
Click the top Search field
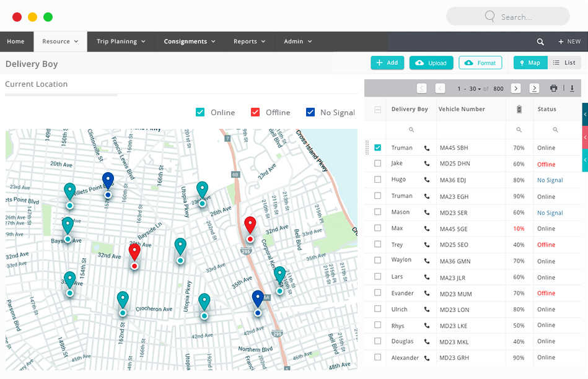click(x=507, y=17)
